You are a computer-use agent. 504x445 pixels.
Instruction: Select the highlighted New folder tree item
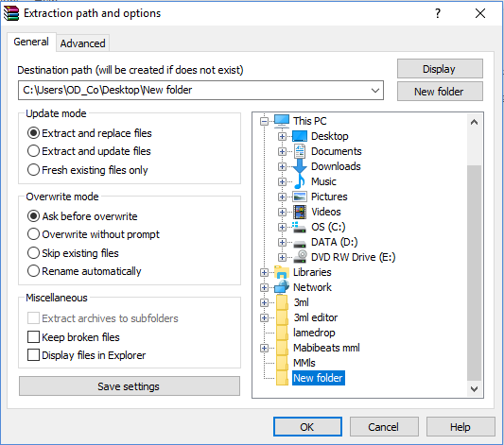[x=319, y=378]
